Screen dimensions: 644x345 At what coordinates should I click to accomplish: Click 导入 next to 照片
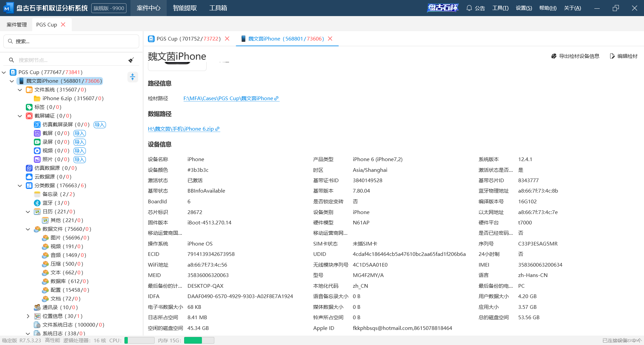click(x=79, y=159)
